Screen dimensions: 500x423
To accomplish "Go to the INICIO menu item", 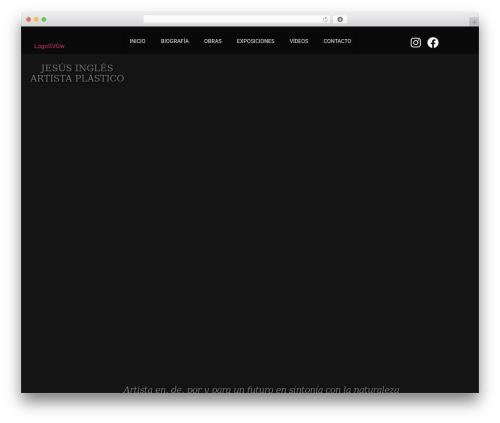I will 137,41.
